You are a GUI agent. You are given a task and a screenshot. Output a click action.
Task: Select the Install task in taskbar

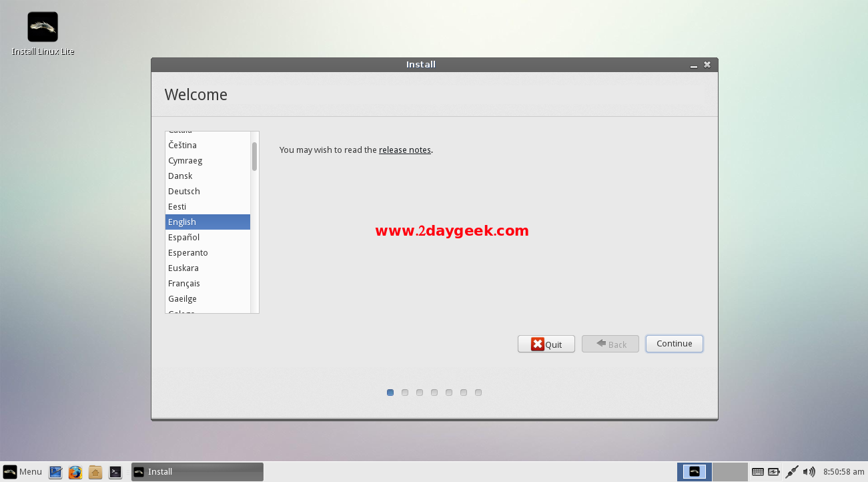197,472
